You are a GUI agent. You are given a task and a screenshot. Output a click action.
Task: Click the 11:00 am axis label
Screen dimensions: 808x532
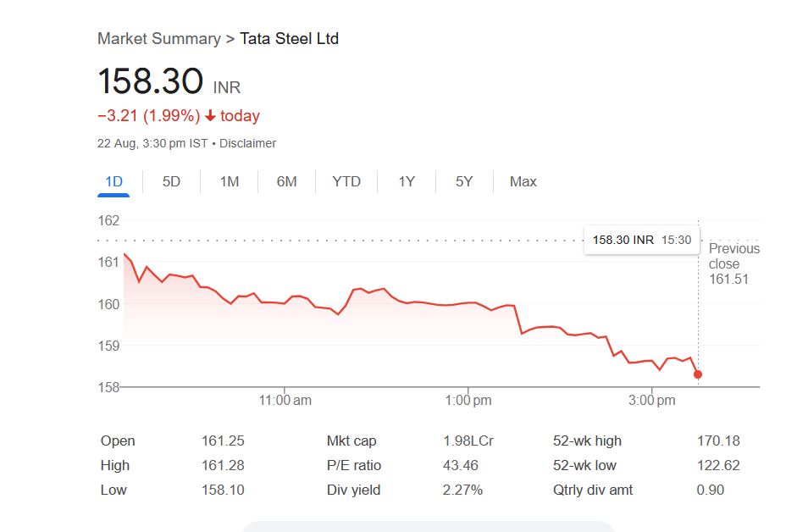(x=285, y=400)
